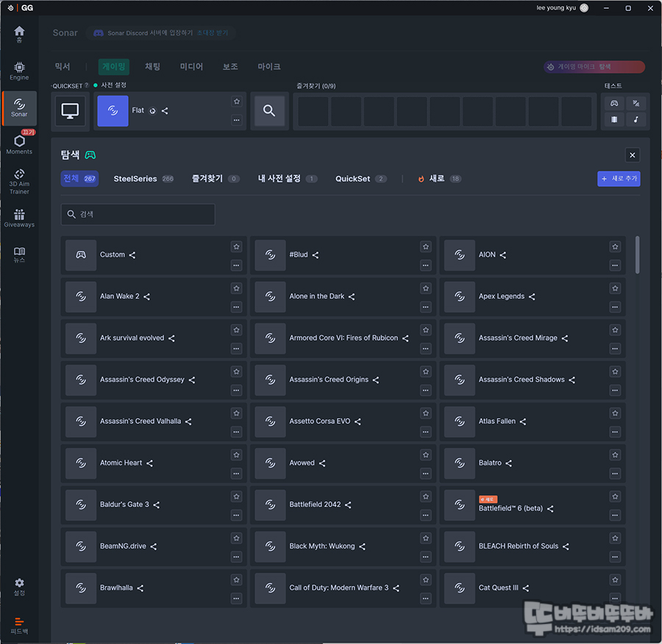Click the Discord icon in Sonar banner
The width and height of the screenshot is (662, 644).
(99, 33)
